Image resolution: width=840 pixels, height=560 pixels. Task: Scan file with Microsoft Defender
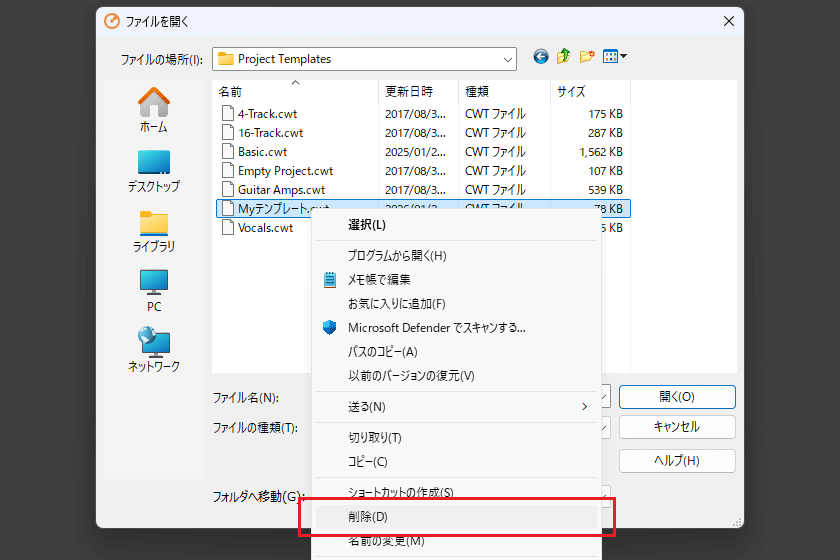[x=436, y=328]
